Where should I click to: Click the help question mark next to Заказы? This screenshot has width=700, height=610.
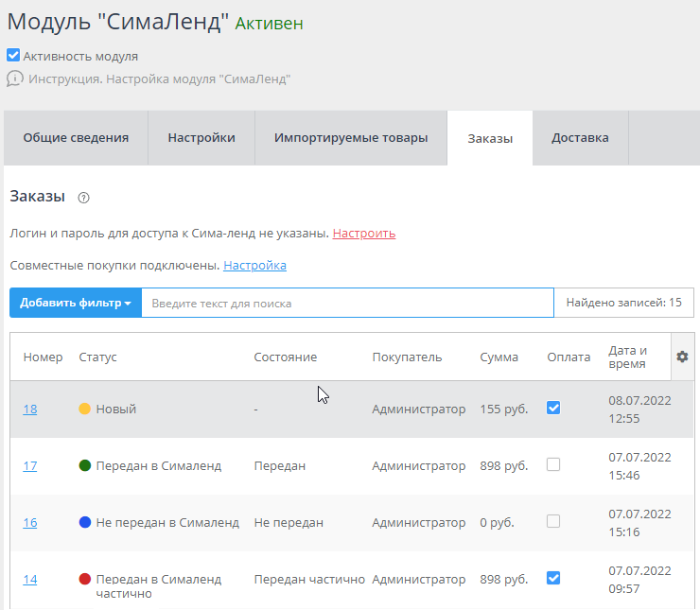pos(83,198)
